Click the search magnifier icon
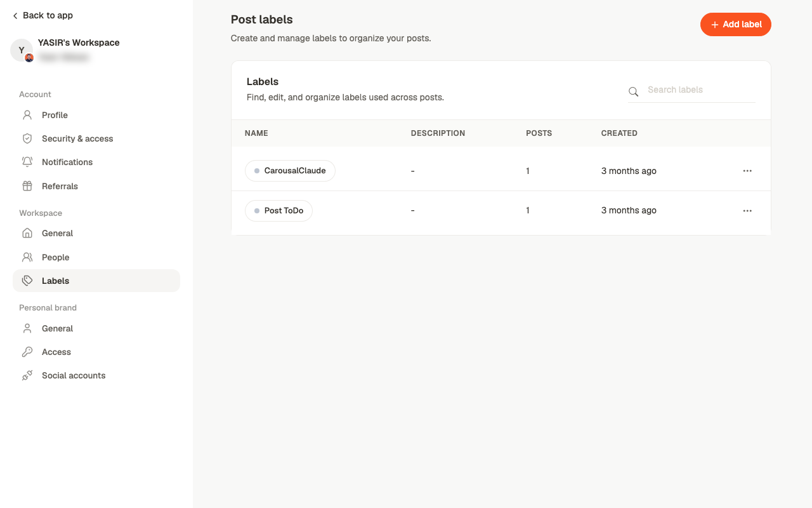 (633, 91)
